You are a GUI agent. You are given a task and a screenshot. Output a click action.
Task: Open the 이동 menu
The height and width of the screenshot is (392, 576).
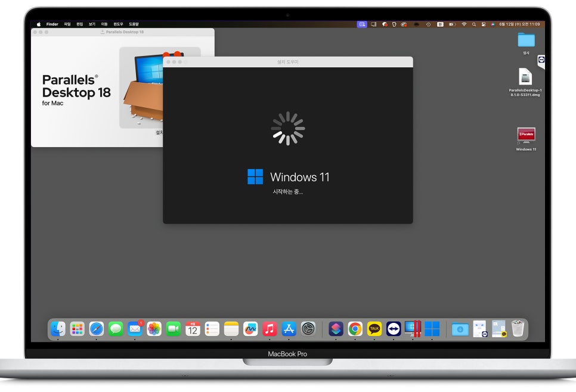[104, 24]
